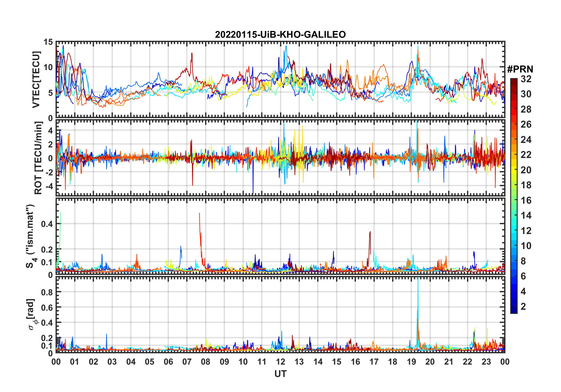Select the 14 label on the colorbar

526,215
